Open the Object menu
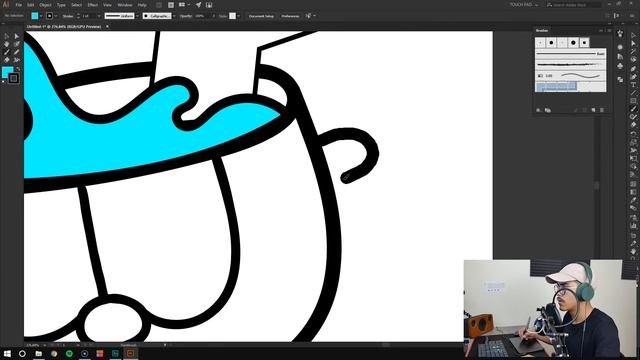Image resolution: width=640 pixels, height=360 pixels. coord(45,5)
